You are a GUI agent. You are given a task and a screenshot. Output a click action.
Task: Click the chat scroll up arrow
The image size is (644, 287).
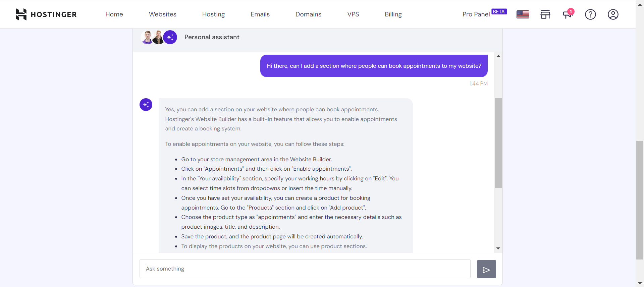pyautogui.click(x=498, y=56)
